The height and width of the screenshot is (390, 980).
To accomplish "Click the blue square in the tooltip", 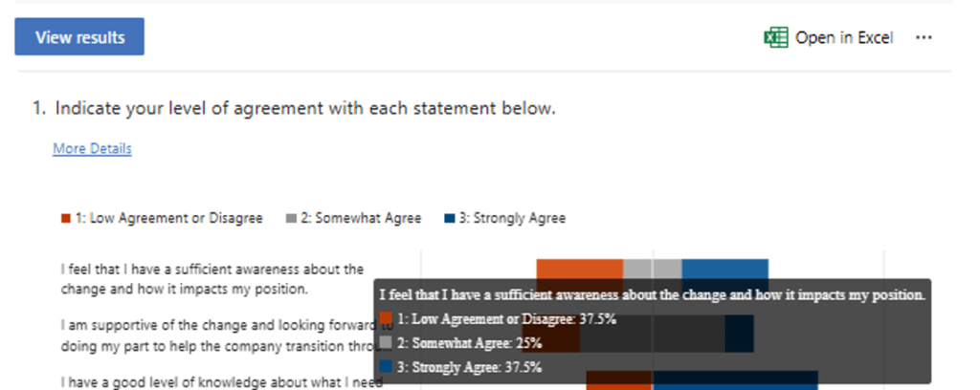I will (x=387, y=366).
